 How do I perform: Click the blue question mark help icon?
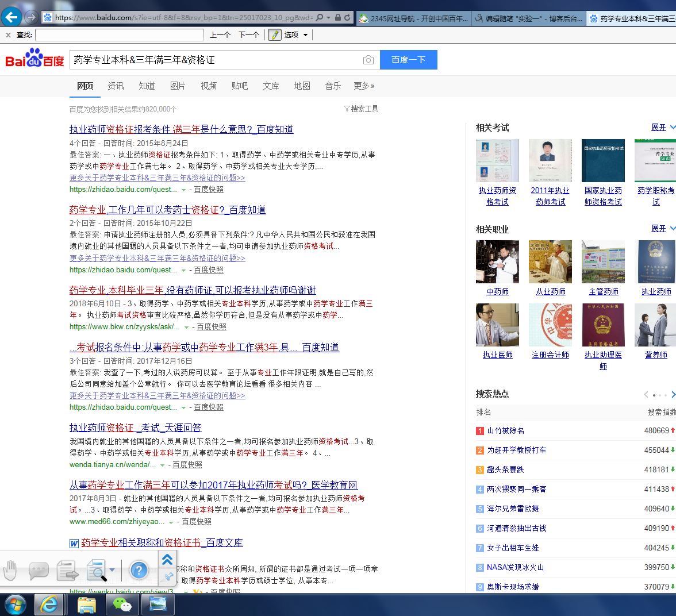click(139, 570)
